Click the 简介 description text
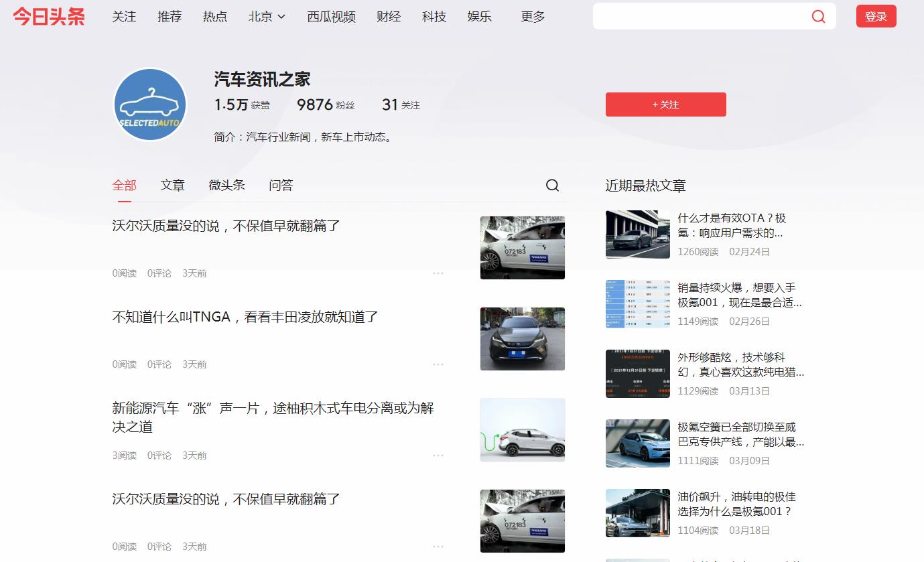 pyautogui.click(x=304, y=137)
